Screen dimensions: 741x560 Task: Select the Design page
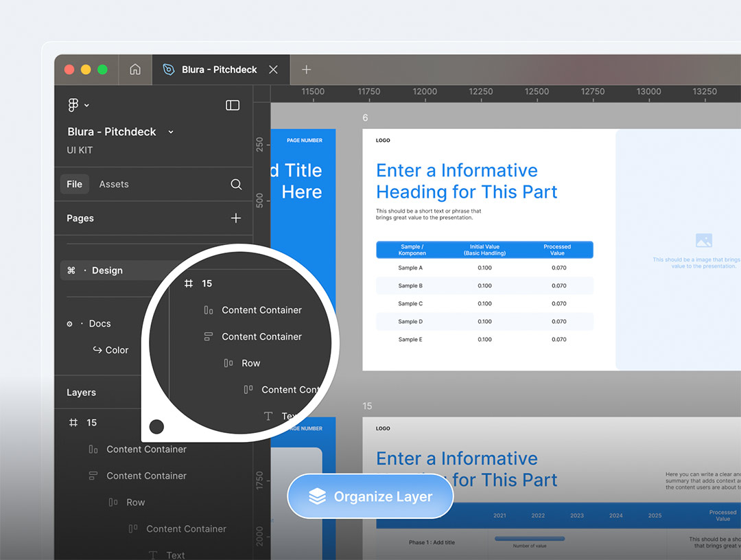[x=107, y=270]
